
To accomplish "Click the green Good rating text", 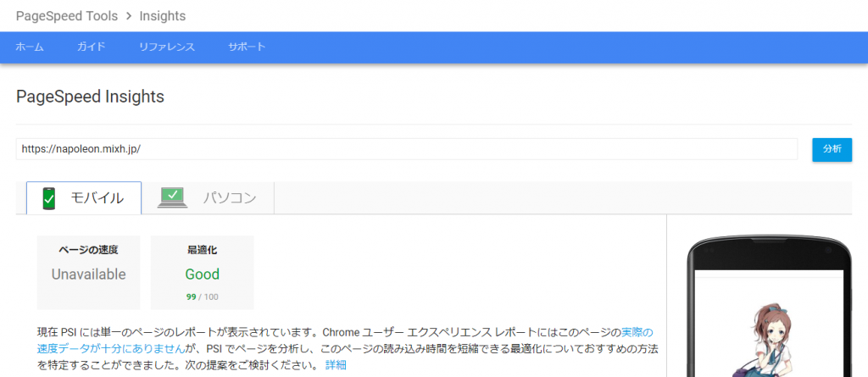I will click(x=202, y=274).
